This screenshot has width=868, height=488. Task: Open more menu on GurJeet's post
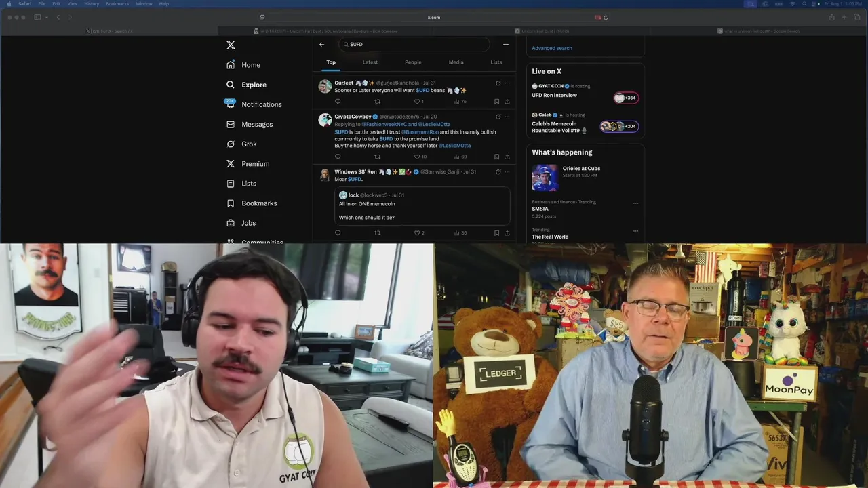507,83
